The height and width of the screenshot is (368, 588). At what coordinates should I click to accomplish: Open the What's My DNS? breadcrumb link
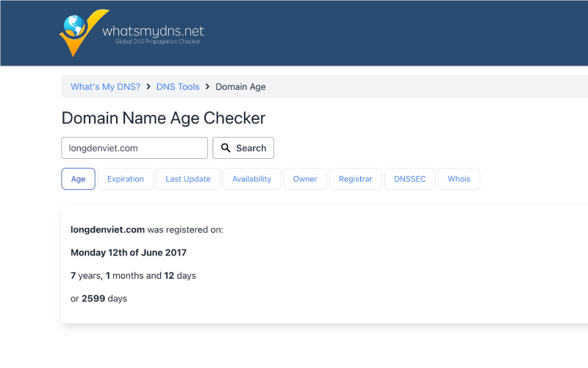pyautogui.click(x=105, y=87)
